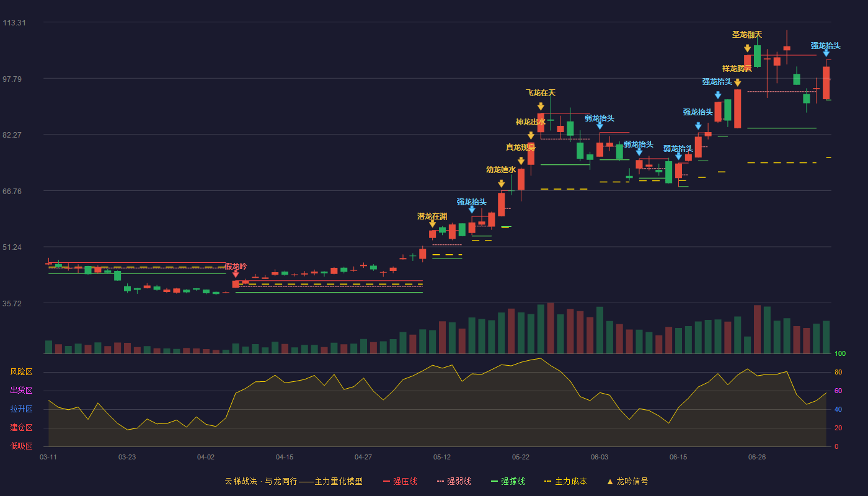Viewport: 868px width, 496px height.
Task: Click the 飞龙在天 signal arrow
Action: (x=541, y=107)
